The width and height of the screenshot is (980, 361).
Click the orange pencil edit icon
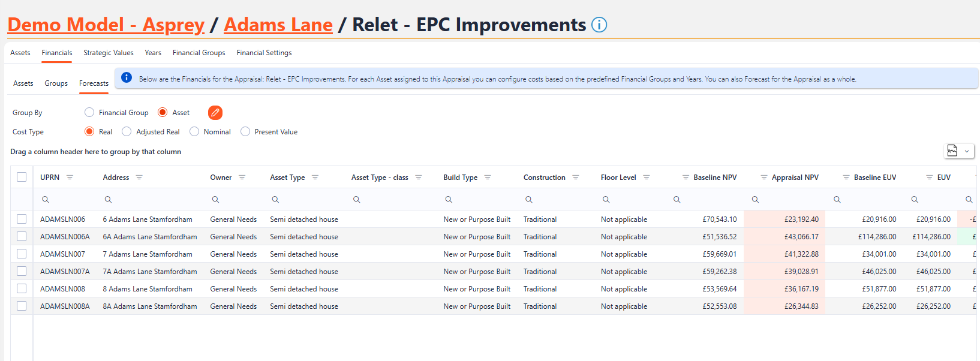pos(215,113)
